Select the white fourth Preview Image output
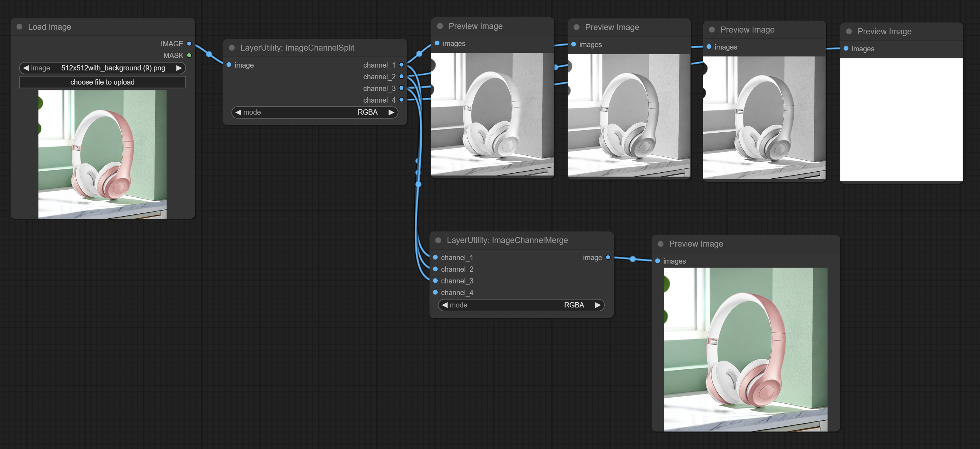The height and width of the screenshot is (449, 980). [x=901, y=119]
